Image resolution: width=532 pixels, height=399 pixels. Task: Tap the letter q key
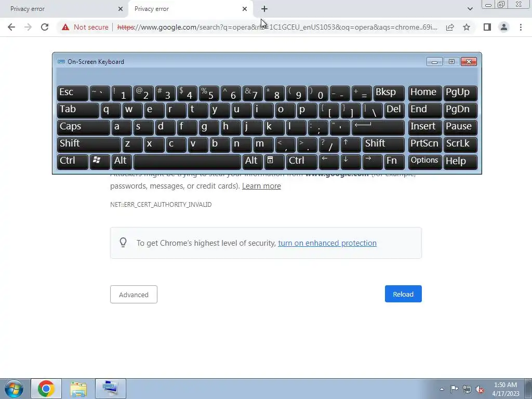(x=111, y=110)
